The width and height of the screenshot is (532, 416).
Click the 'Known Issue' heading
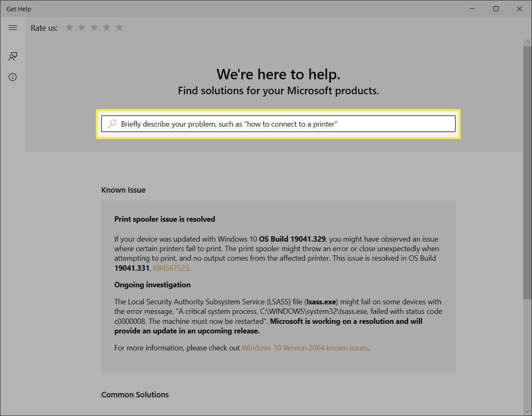[123, 190]
